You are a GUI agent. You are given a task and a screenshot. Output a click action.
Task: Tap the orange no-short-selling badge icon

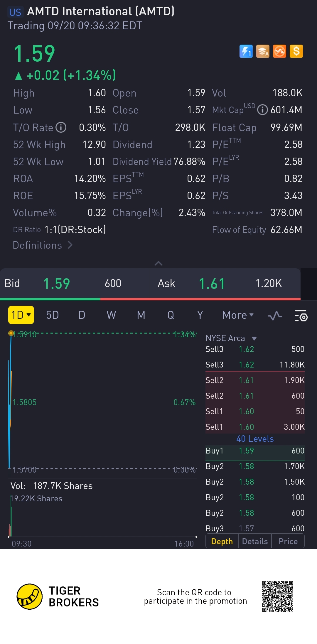279,51
